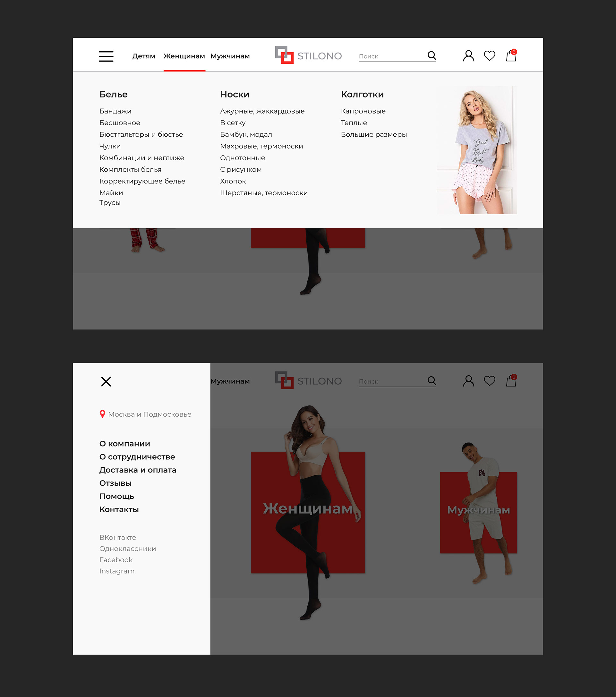Select the Женщинам navigation tab
This screenshot has height=697, width=616.
(184, 56)
